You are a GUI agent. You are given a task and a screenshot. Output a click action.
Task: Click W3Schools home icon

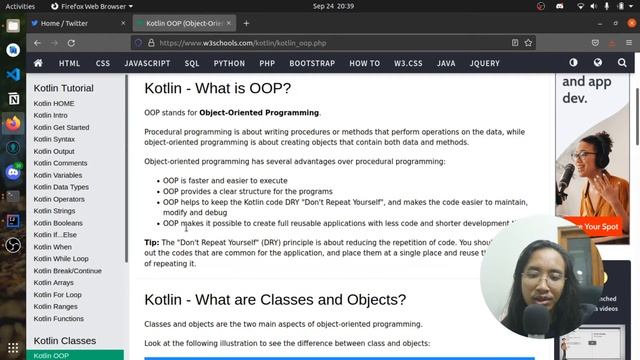(38, 63)
